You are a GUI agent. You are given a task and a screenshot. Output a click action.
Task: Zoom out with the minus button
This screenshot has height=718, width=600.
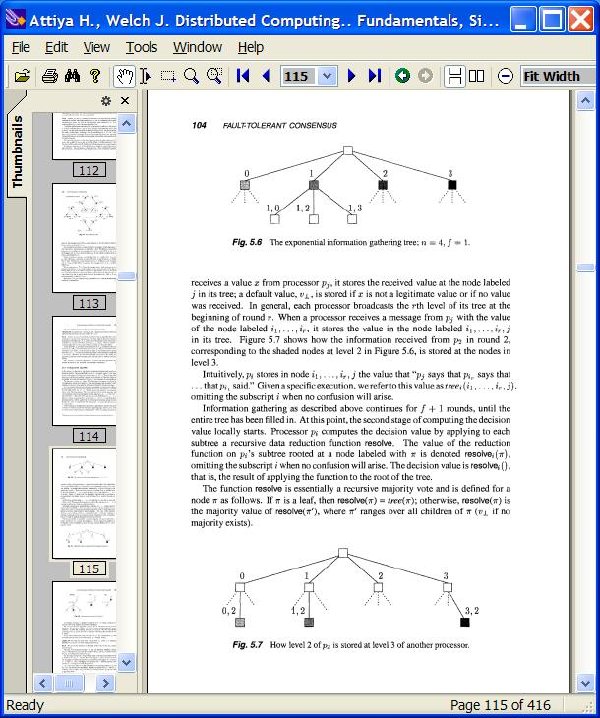pos(505,76)
